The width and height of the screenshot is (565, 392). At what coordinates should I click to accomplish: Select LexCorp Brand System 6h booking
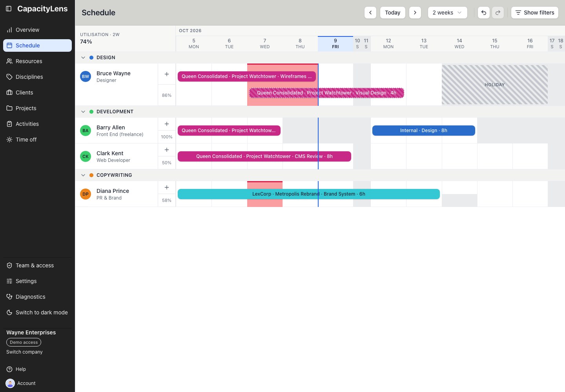pyautogui.click(x=309, y=194)
